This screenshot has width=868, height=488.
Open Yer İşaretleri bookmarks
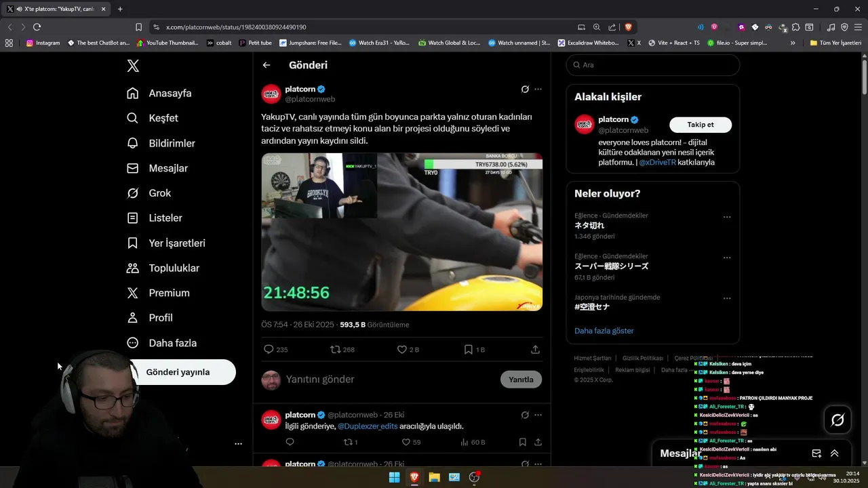pyautogui.click(x=166, y=243)
